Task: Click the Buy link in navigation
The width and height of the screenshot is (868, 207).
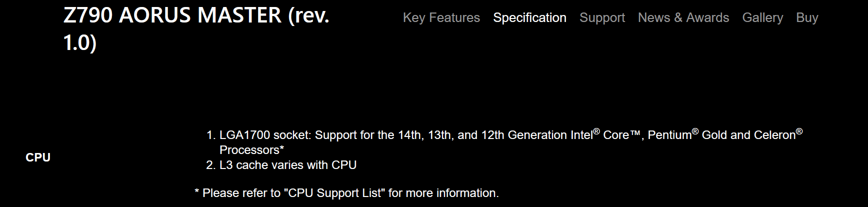Action: pos(807,18)
